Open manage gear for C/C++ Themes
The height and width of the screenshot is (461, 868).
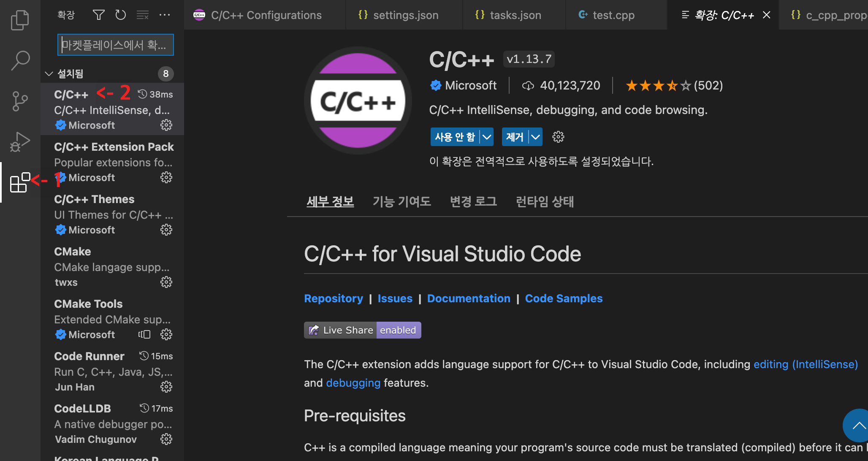coord(166,230)
